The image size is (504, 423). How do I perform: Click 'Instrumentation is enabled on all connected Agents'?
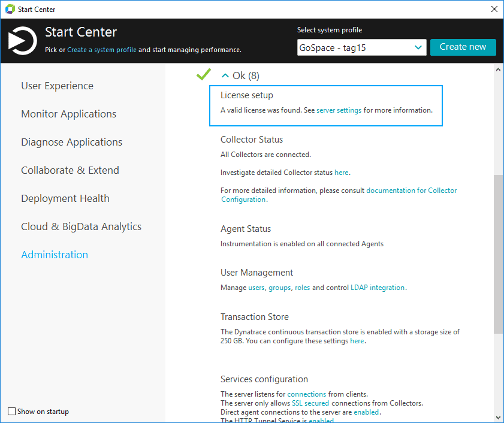point(302,244)
